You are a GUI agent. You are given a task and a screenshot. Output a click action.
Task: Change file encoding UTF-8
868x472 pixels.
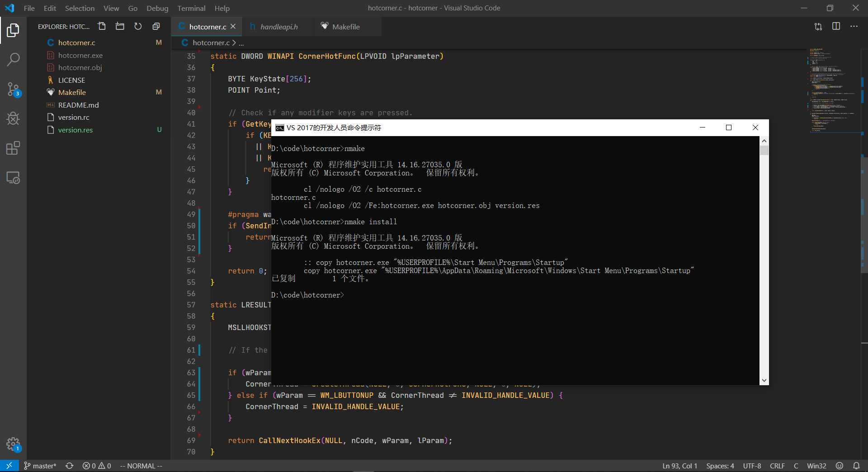point(752,466)
